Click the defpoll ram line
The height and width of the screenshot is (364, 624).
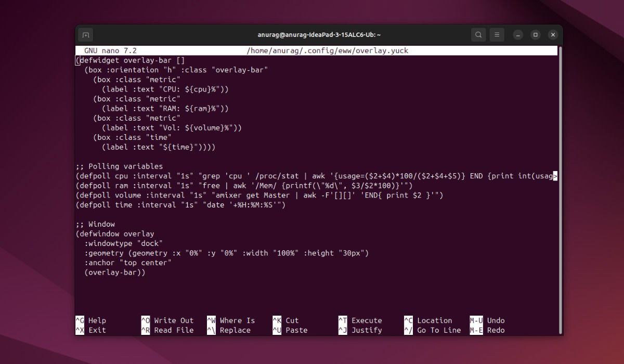point(244,186)
